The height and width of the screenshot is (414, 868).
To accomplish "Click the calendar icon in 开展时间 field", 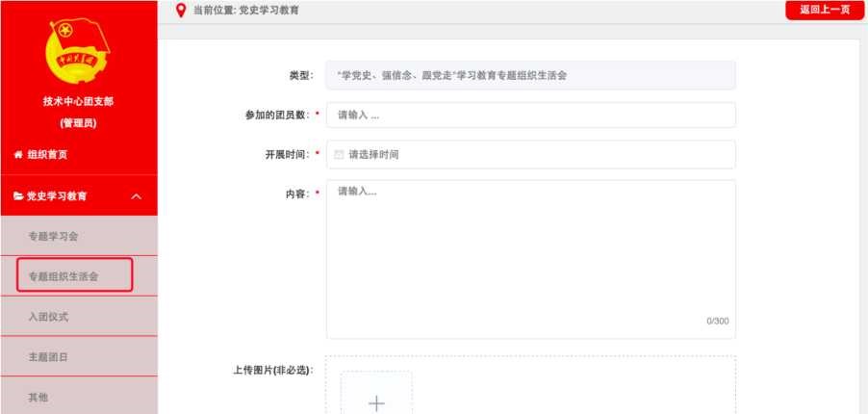I will tap(339, 154).
